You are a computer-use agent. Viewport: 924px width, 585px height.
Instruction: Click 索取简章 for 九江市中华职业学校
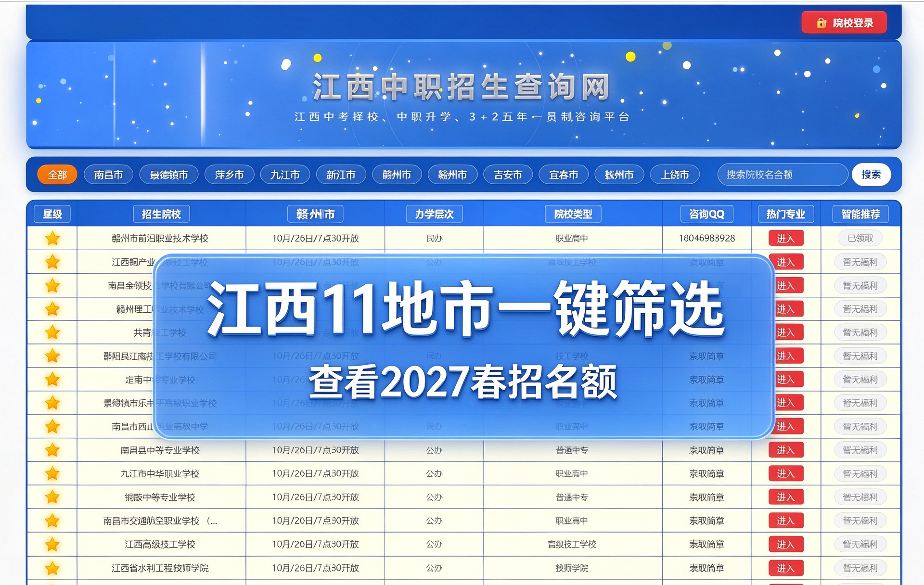pos(707,474)
